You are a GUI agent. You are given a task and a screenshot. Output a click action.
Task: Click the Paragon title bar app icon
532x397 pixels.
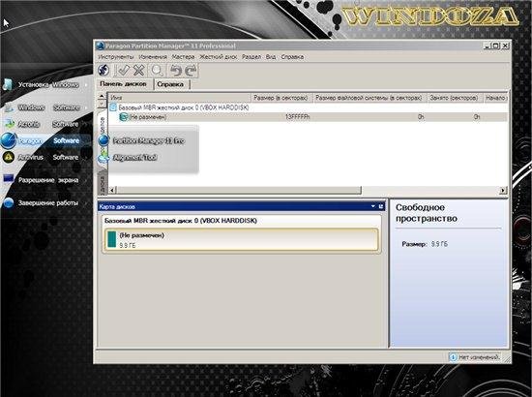pos(100,46)
